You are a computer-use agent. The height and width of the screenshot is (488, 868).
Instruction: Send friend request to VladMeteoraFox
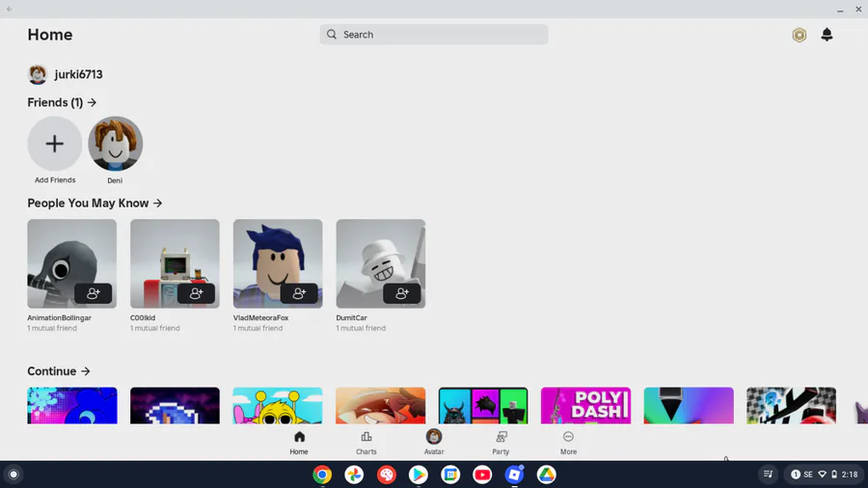[x=299, y=293]
